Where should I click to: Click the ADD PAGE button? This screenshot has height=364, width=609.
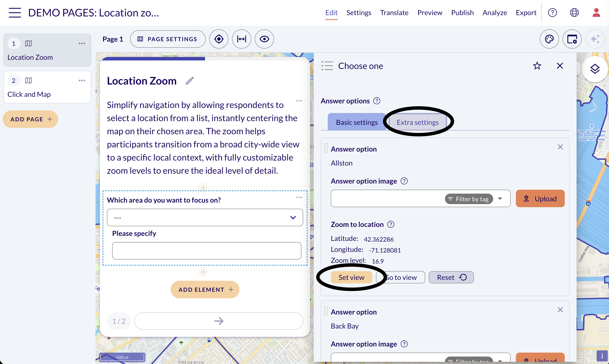pyautogui.click(x=30, y=119)
